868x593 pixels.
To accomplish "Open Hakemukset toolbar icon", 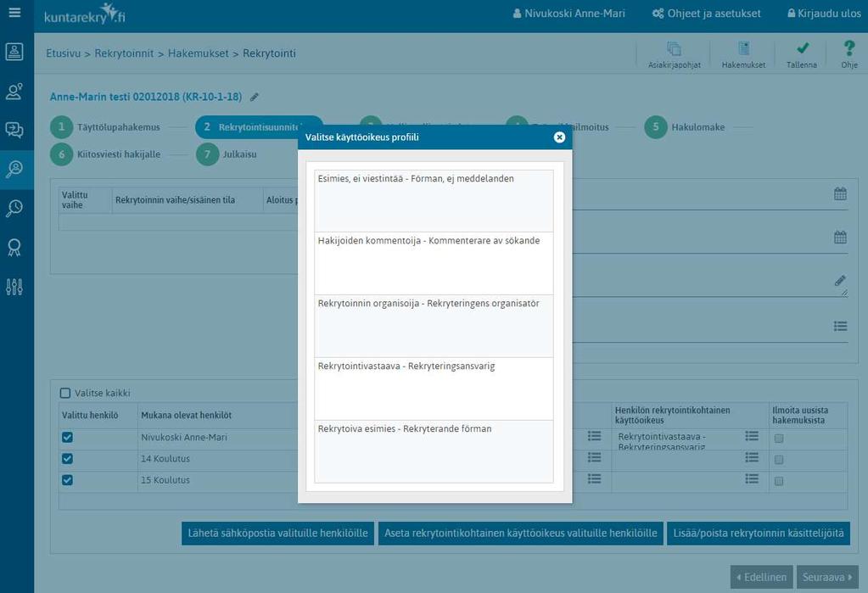I will tap(743, 55).
